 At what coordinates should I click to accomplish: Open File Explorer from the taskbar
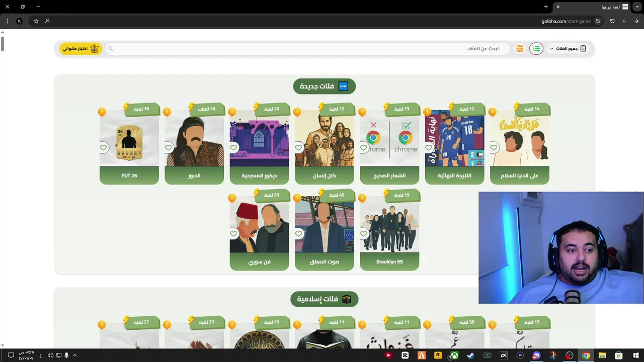(602, 355)
